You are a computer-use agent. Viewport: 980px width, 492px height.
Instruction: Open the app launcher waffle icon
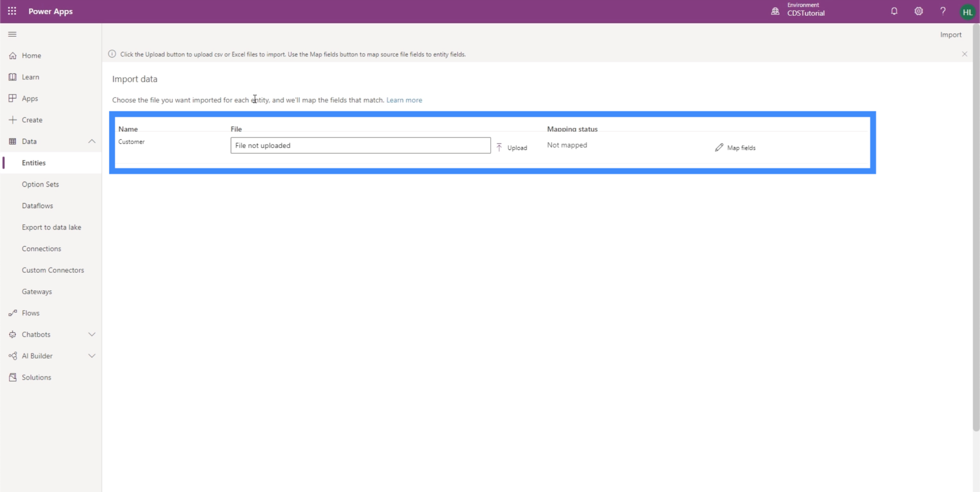coord(12,11)
